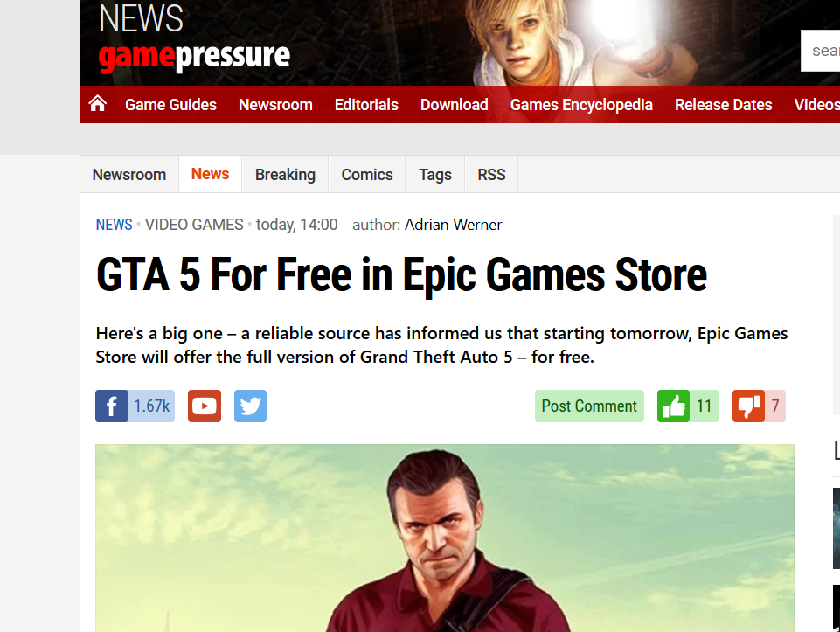Go to Editorials section
The height and width of the screenshot is (632, 840).
point(366,104)
